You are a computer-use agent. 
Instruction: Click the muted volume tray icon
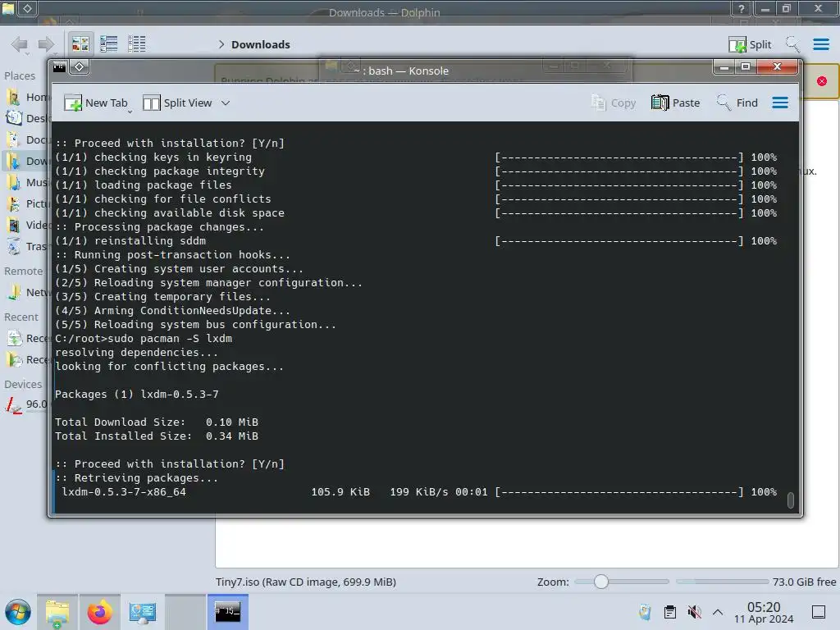(694, 612)
